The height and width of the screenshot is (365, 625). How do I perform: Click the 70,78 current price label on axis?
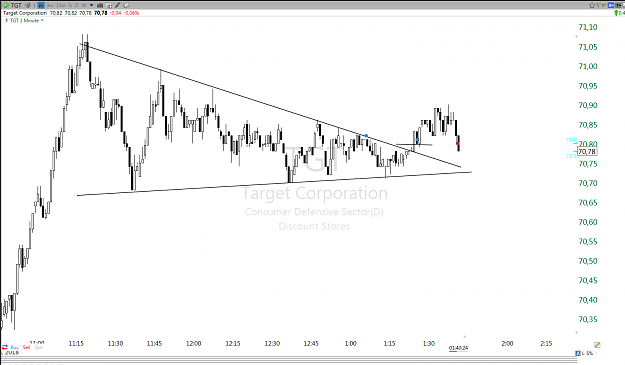point(587,151)
